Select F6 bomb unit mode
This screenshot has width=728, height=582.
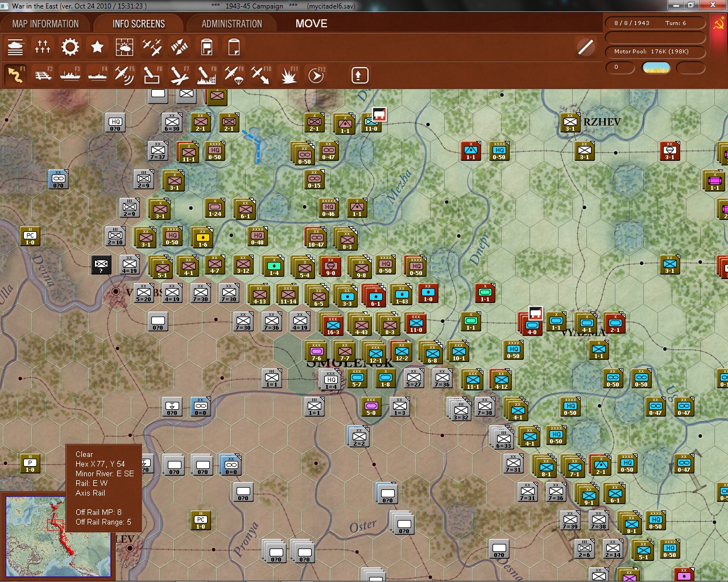tap(152, 75)
